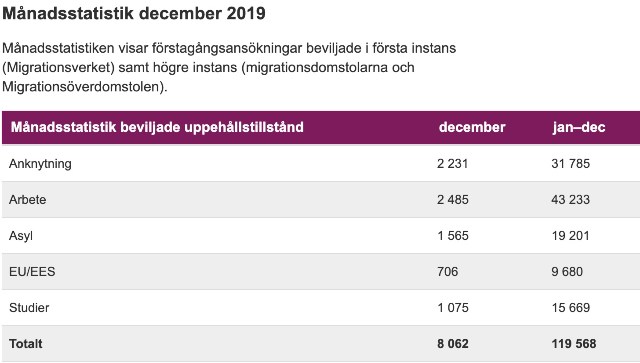
Task: Select the Asyl row label
Action: [x=21, y=236]
